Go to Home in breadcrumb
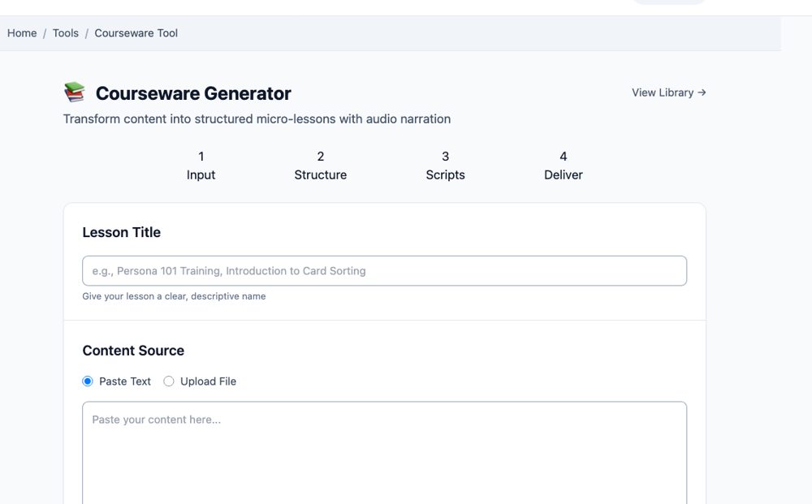The height and width of the screenshot is (504, 812). coord(22,33)
